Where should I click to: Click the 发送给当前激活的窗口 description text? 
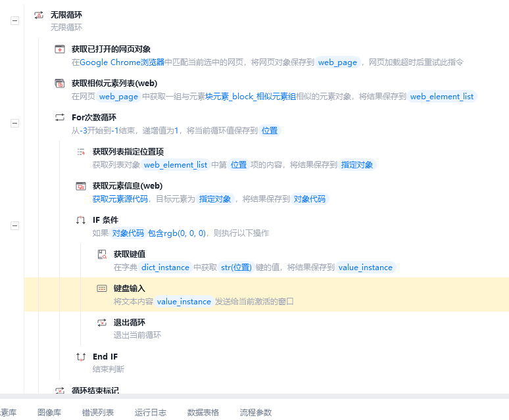[x=254, y=302]
